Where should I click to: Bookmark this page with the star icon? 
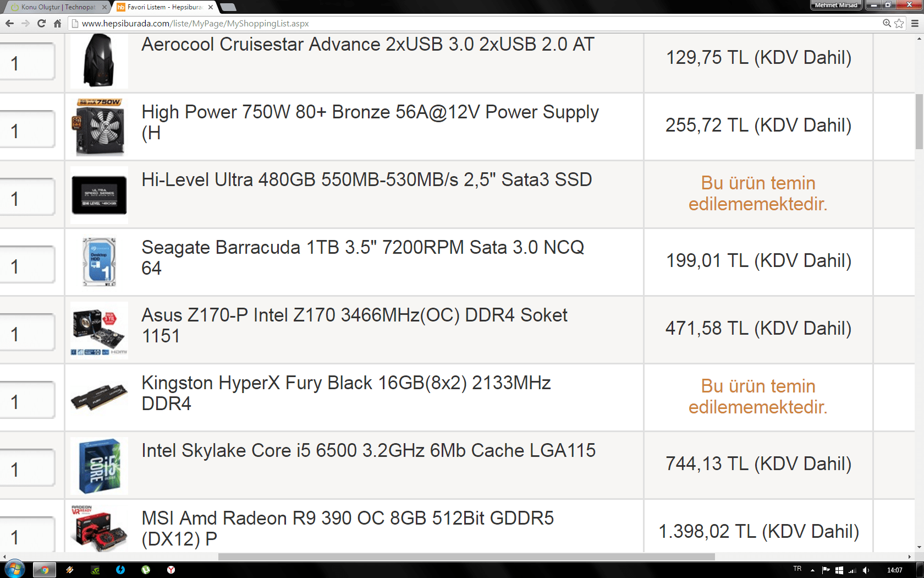(899, 23)
